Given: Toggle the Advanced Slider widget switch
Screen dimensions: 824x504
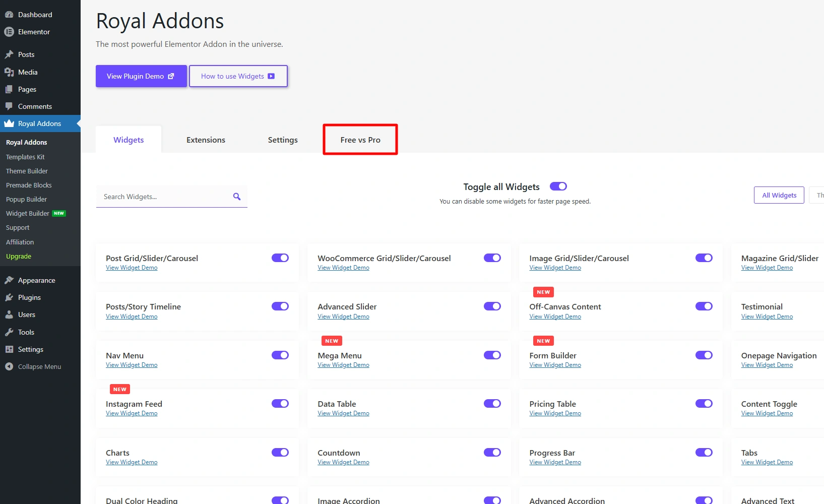Looking at the screenshot, I should (x=492, y=306).
